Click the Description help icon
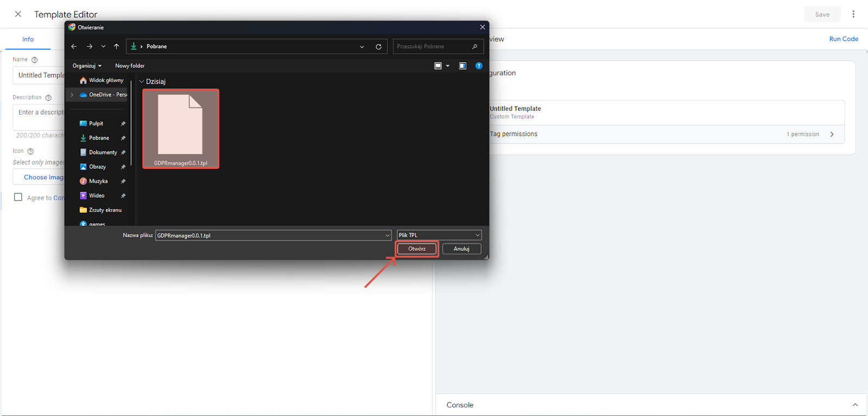Screen dimensions: 868x416 (48, 98)
